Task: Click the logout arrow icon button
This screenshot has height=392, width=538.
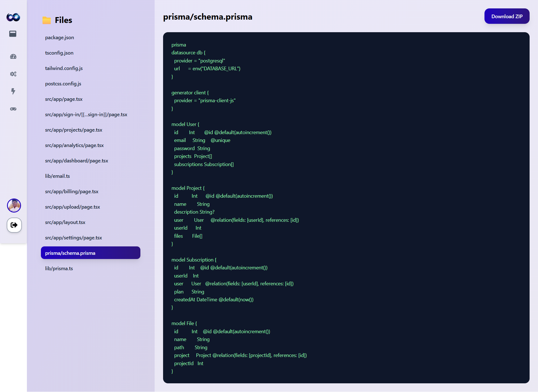Action: click(14, 225)
